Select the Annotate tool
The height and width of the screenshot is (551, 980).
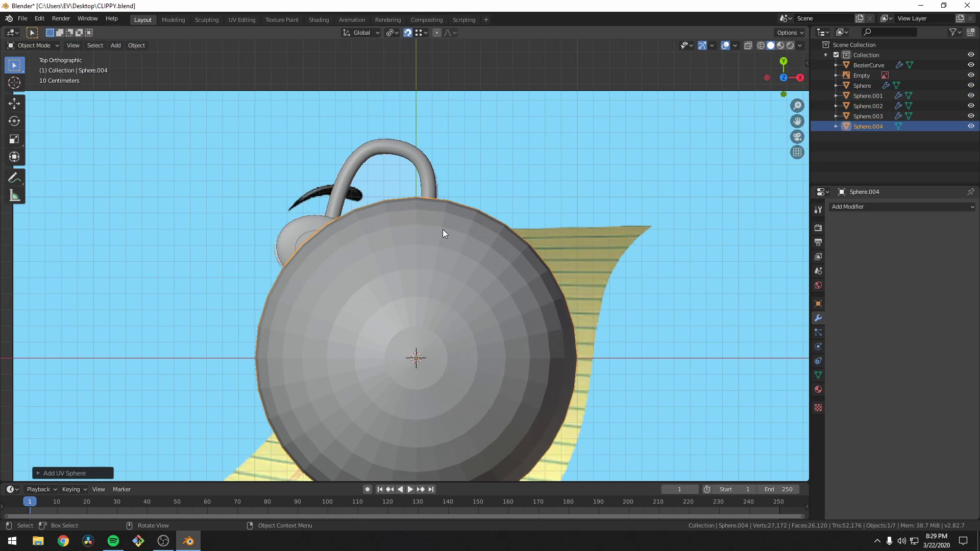[x=14, y=177]
